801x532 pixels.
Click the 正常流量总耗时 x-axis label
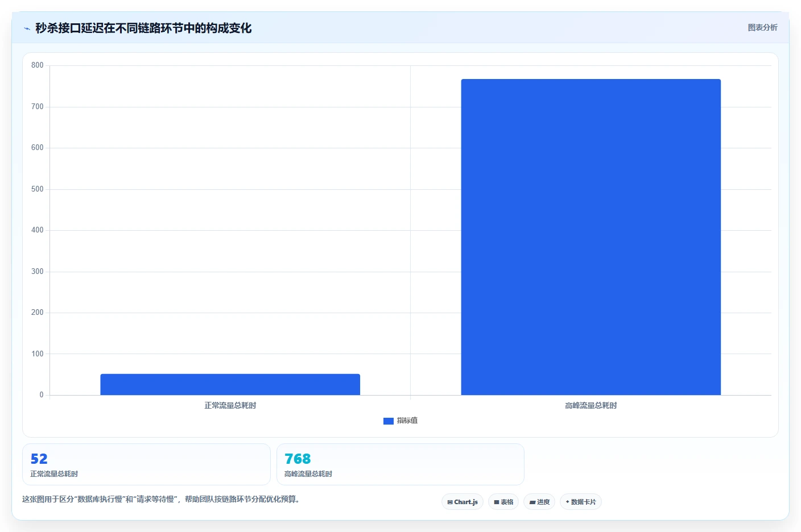coord(230,405)
